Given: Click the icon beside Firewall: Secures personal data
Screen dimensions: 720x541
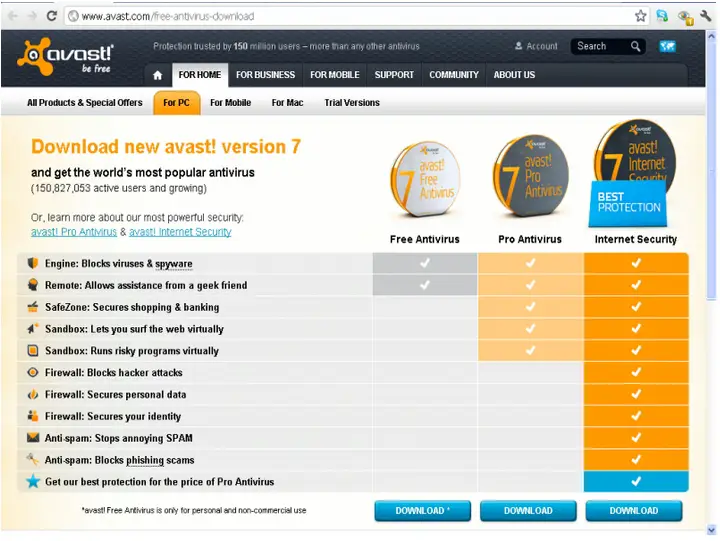Looking at the screenshot, I should click(33, 394).
